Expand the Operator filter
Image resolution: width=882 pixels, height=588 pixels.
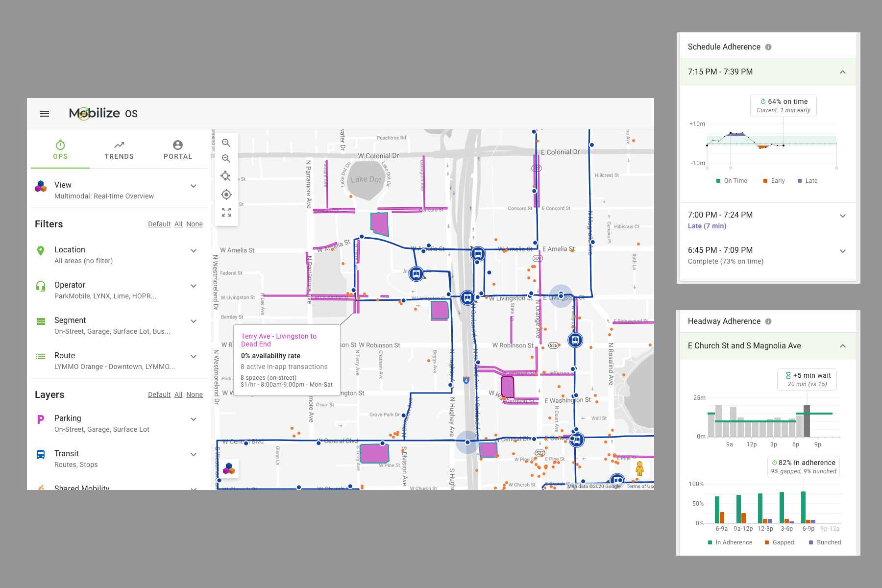coord(194,286)
